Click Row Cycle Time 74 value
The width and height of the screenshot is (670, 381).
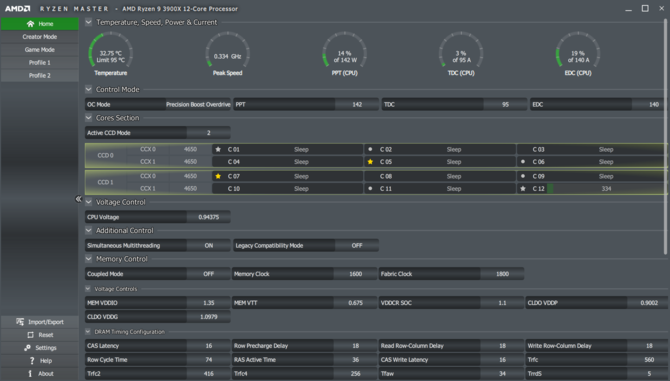pos(209,360)
